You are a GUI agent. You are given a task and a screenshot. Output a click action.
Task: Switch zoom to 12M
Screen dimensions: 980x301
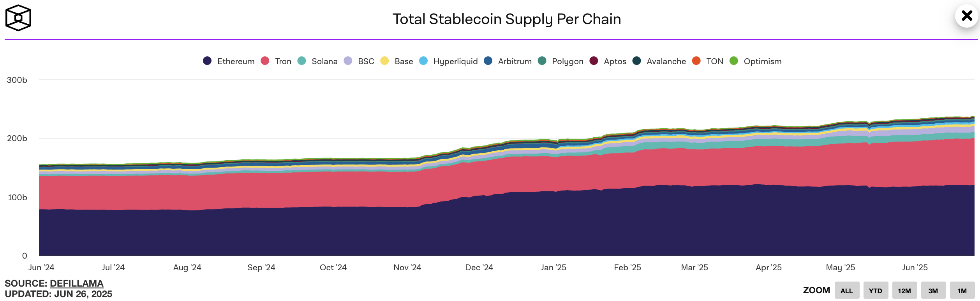coord(904,290)
